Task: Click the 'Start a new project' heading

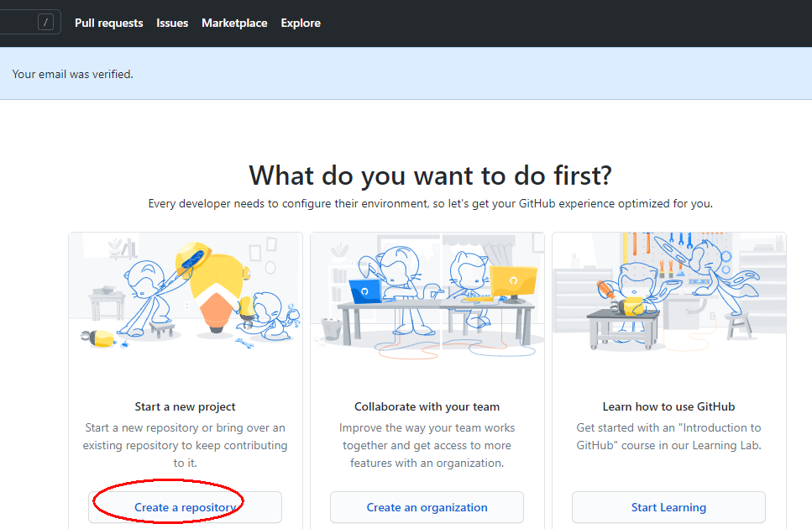Action: 185,407
